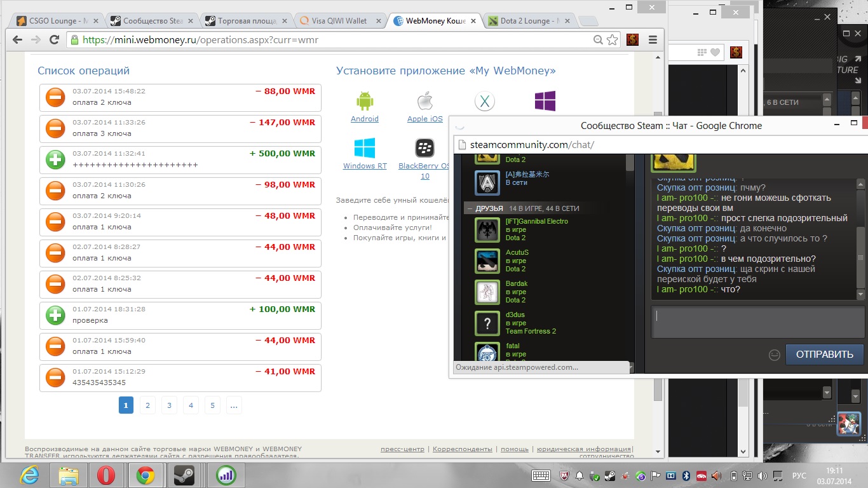Open the on-screen keyboard tray icon

[x=541, y=475]
